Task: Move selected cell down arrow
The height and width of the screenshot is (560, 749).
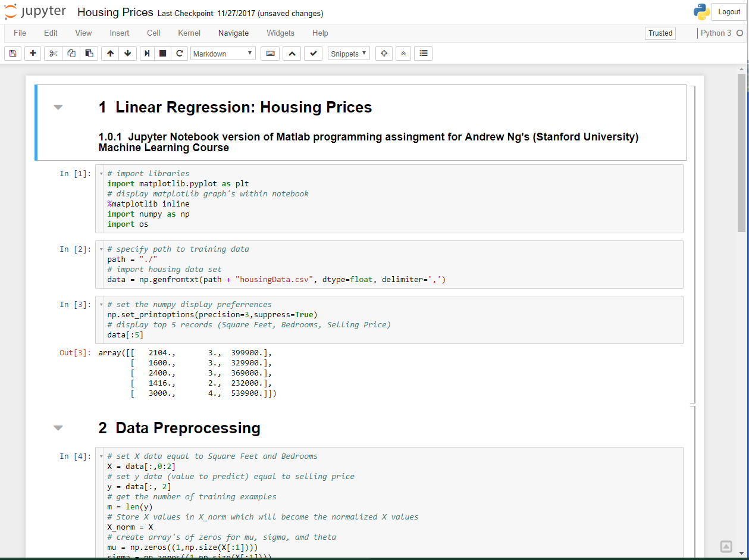Action: click(127, 54)
